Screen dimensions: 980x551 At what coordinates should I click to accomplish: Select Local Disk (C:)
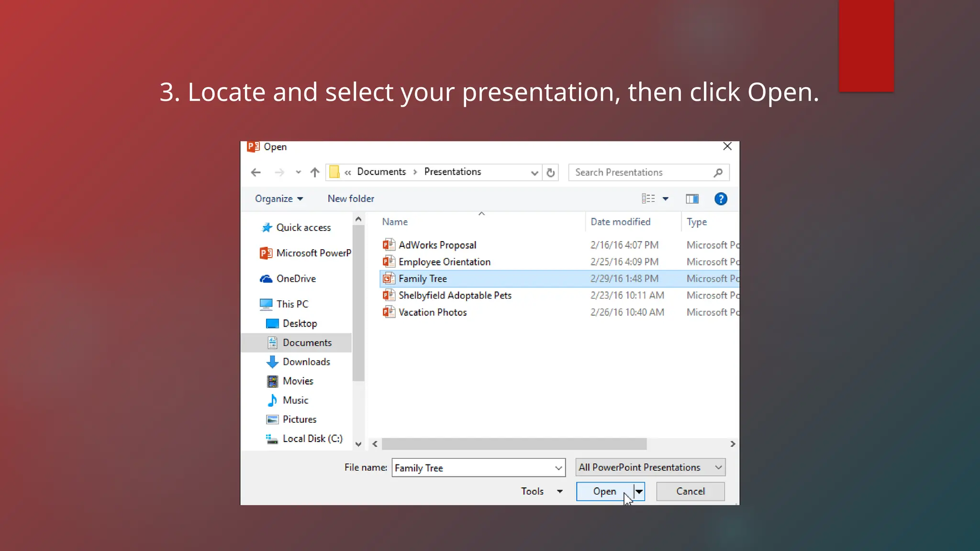point(304,439)
